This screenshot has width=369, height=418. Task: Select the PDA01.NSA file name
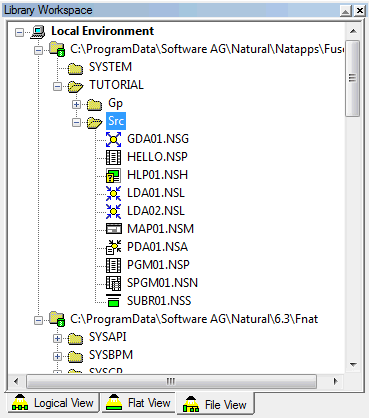point(157,247)
